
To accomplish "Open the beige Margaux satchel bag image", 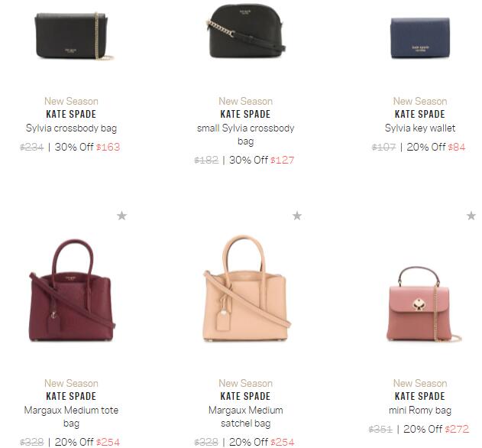I will [x=247, y=289].
